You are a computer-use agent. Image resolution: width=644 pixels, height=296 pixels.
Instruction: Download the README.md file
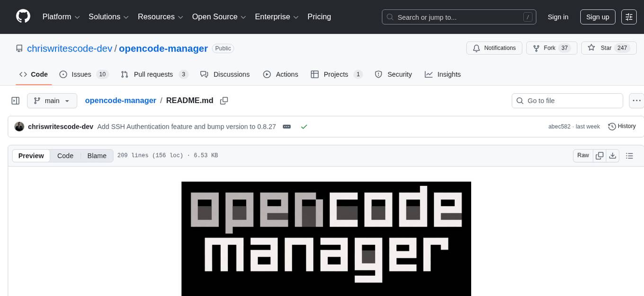(613, 155)
